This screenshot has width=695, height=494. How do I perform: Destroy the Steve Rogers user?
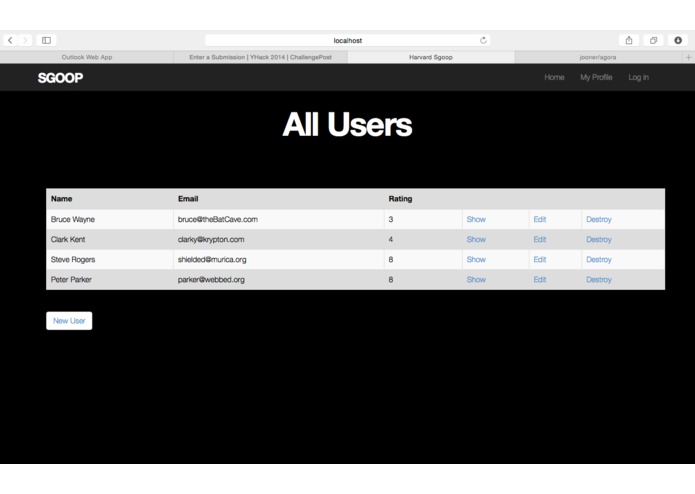pyautogui.click(x=599, y=260)
